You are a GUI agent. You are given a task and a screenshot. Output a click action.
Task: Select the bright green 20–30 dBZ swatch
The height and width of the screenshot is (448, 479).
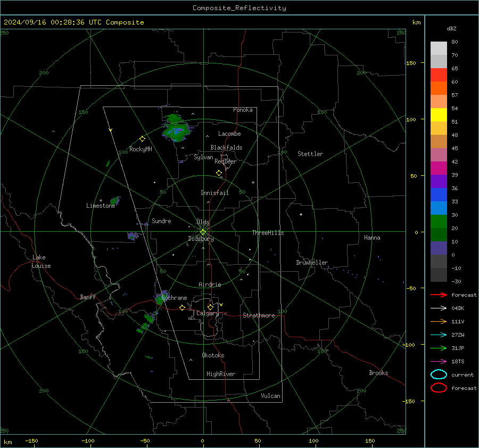[x=439, y=221]
